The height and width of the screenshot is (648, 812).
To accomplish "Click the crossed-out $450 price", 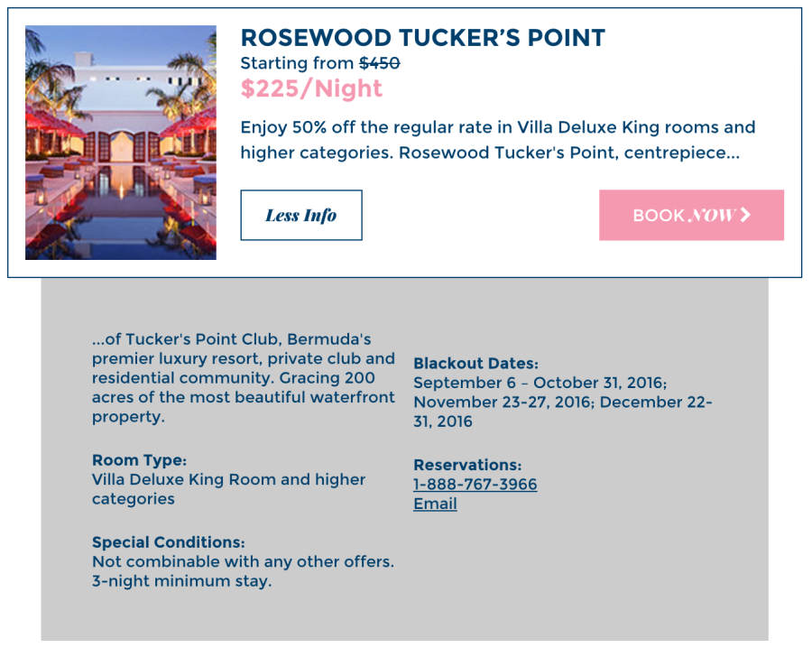I will pos(379,63).
